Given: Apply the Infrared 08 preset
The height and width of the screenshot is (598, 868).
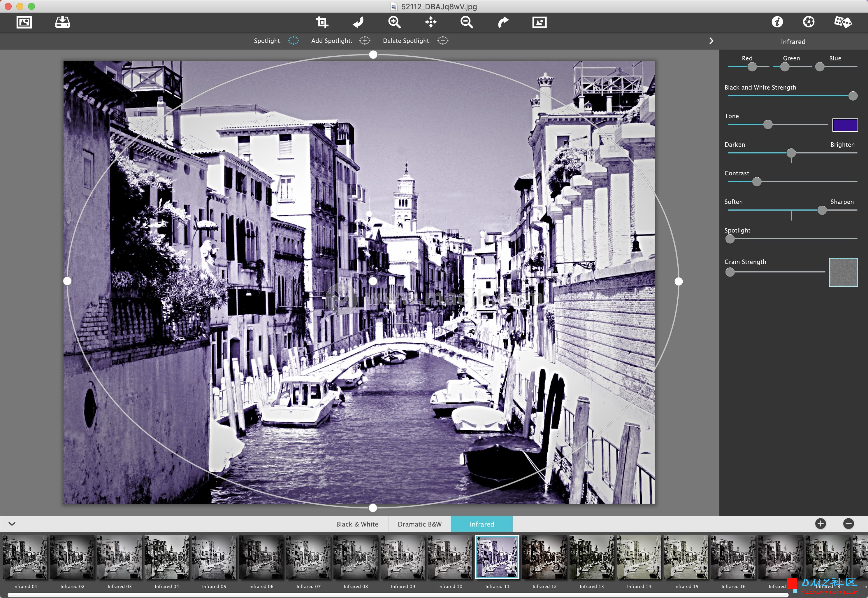Looking at the screenshot, I should 356,557.
